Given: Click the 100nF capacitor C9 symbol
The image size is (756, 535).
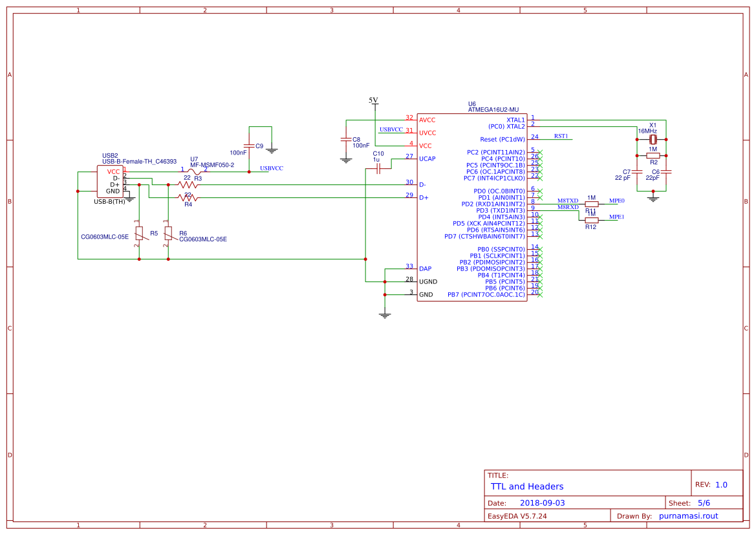Looking at the screenshot, I should 249,144.
